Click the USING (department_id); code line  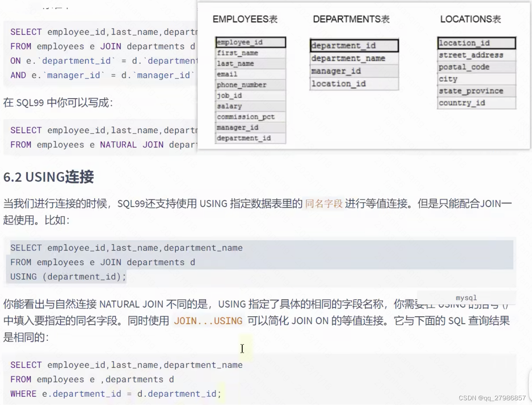tap(68, 277)
